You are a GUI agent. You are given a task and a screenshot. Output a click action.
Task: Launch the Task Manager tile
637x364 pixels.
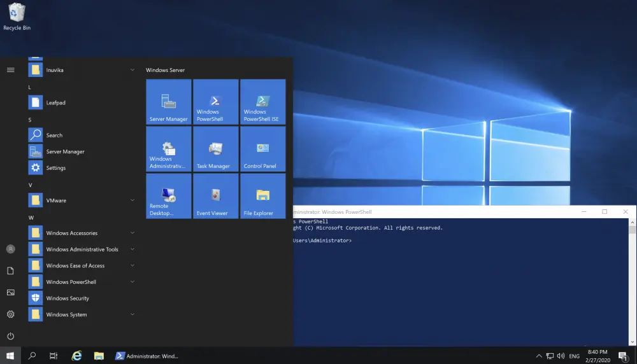pos(216,149)
